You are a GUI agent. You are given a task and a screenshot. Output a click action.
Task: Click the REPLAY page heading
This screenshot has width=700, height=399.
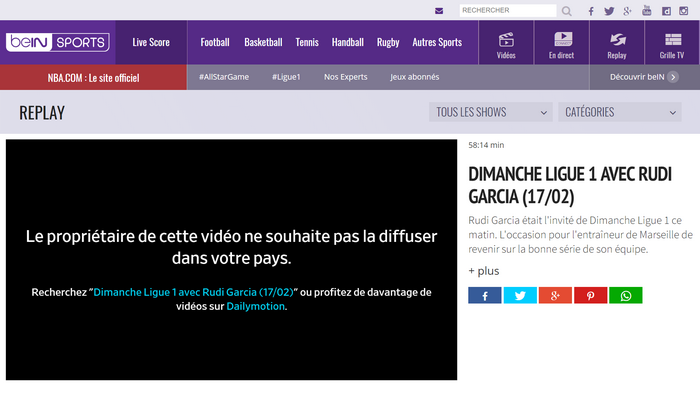[42, 113]
